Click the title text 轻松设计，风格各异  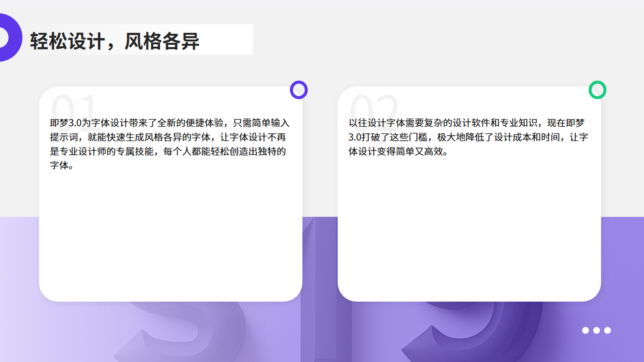(x=114, y=41)
